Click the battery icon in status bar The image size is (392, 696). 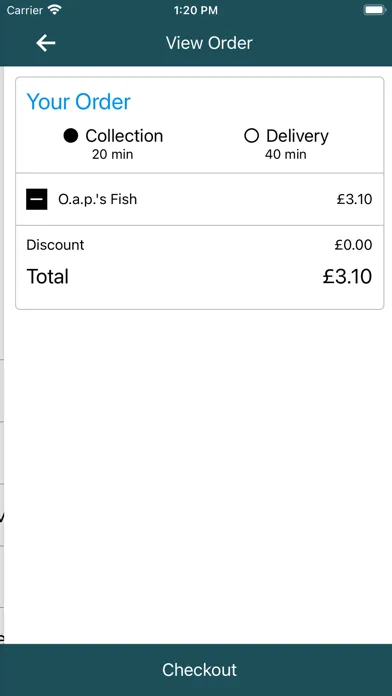point(375,10)
